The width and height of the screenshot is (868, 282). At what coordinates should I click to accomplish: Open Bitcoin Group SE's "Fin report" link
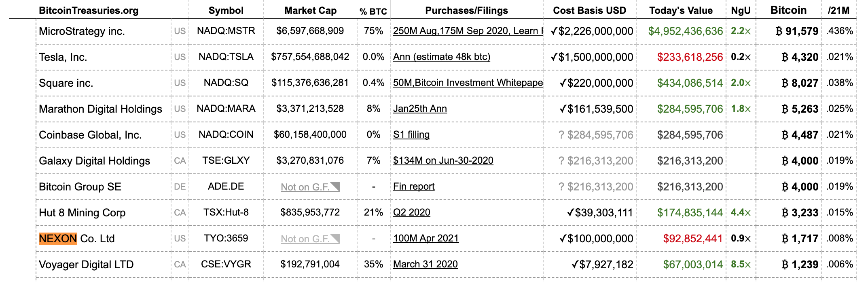pyautogui.click(x=414, y=186)
